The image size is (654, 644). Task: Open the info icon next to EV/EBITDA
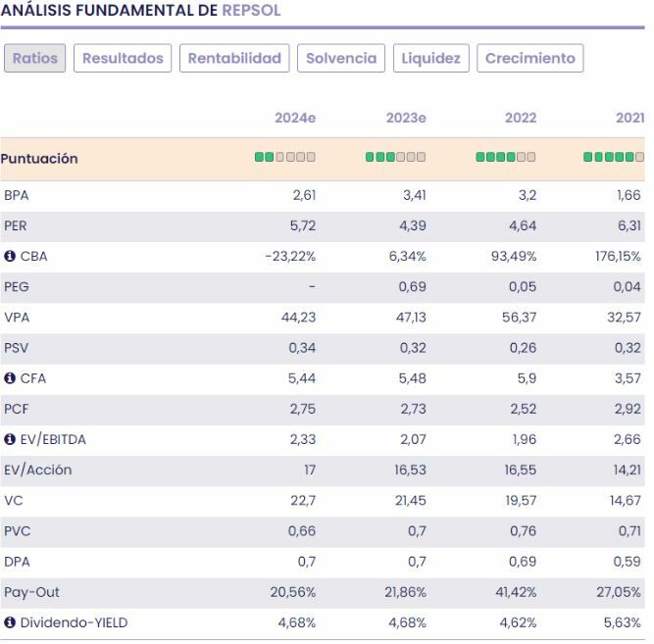10,439
